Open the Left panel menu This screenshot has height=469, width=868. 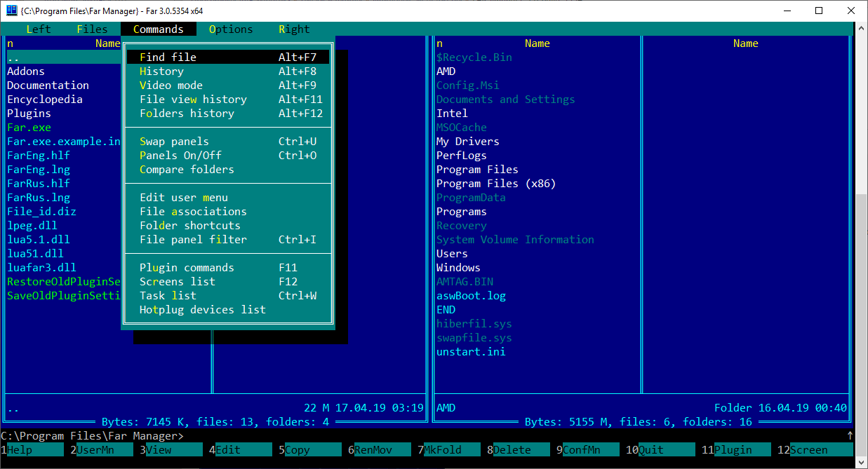click(x=39, y=29)
